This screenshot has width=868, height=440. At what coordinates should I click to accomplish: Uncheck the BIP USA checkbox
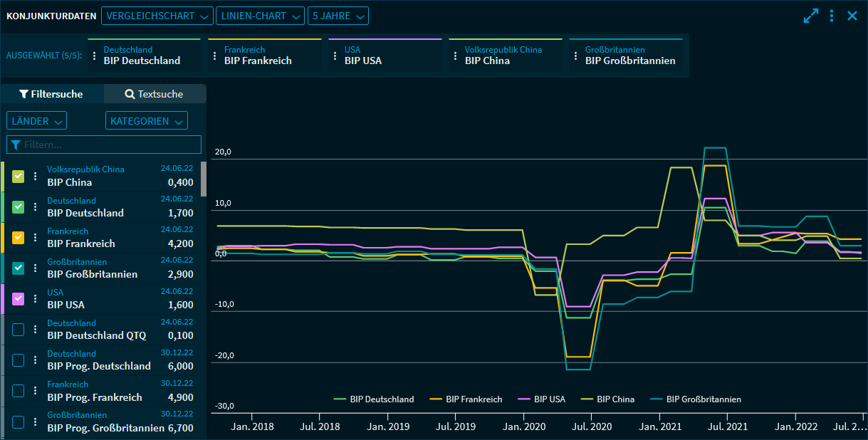[19, 299]
